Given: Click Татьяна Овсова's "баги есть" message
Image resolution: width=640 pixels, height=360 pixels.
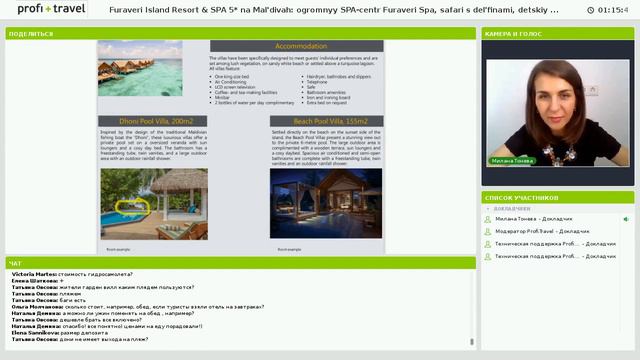Looking at the screenshot, I should [x=49, y=300].
